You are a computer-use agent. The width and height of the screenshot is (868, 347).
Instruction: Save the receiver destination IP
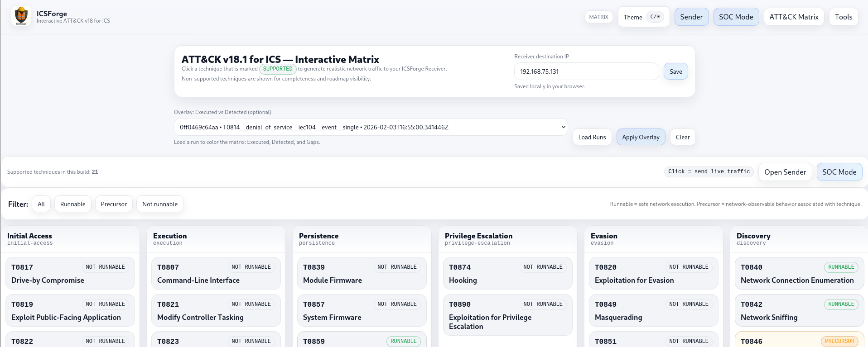675,71
